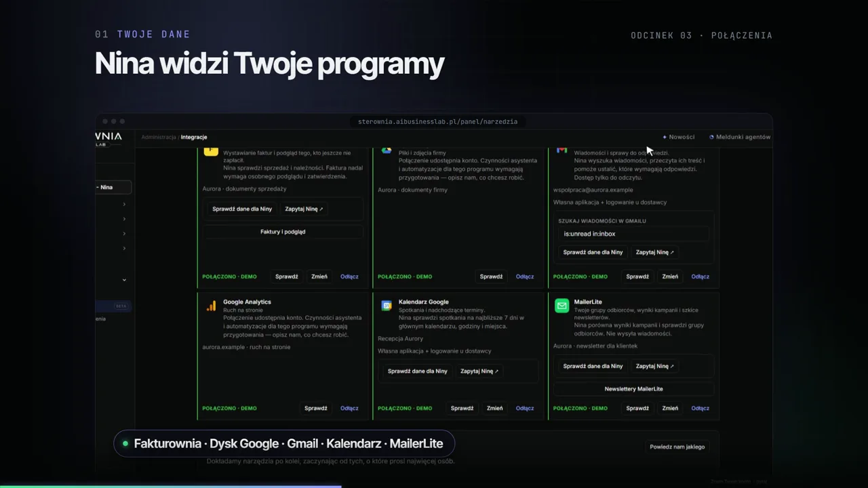Disconnect Google Analytics with Odłącz
Image resolution: width=868 pixels, height=488 pixels.
pyautogui.click(x=349, y=408)
